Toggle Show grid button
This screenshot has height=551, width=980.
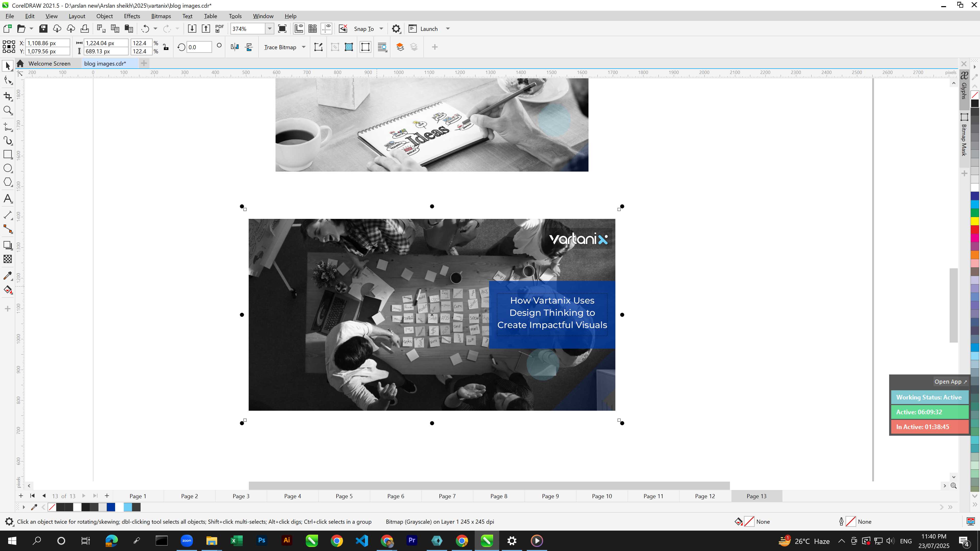pyautogui.click(x=313, y=29)
